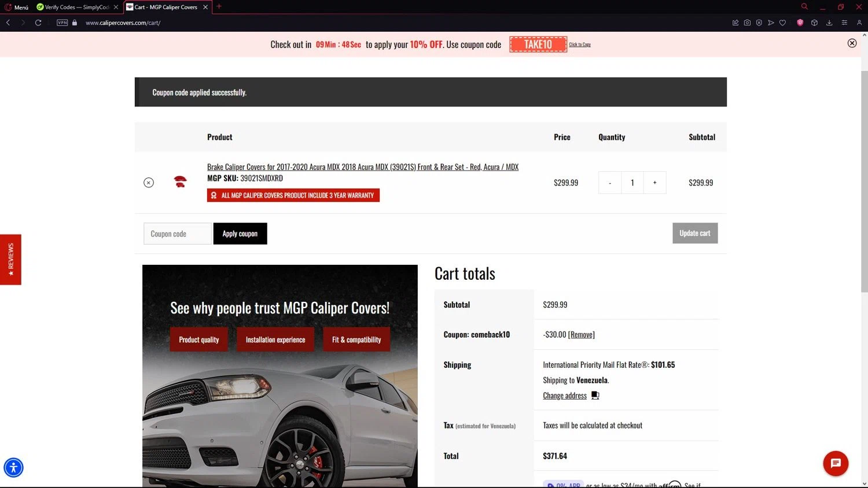Click the Change address link
868x488 pixels.
565,395
